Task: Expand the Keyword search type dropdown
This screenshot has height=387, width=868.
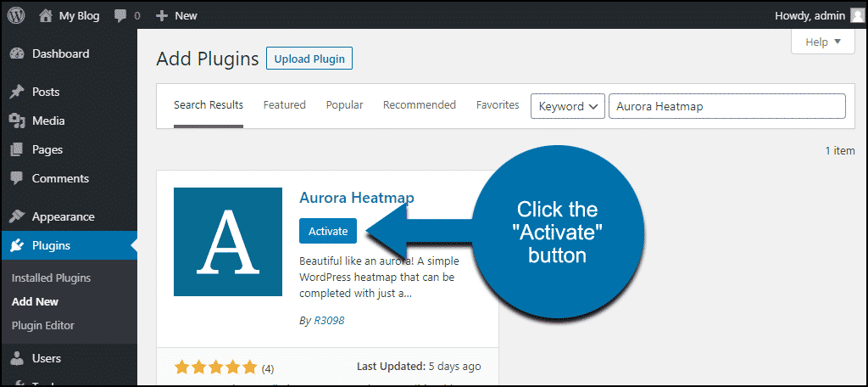Action: click(567, 106)
